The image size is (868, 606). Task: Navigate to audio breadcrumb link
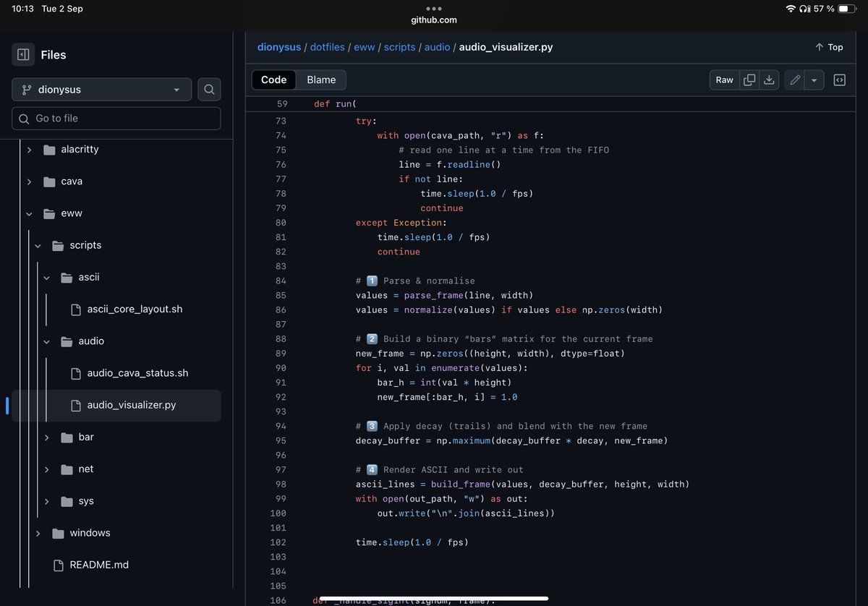point(438,47)
